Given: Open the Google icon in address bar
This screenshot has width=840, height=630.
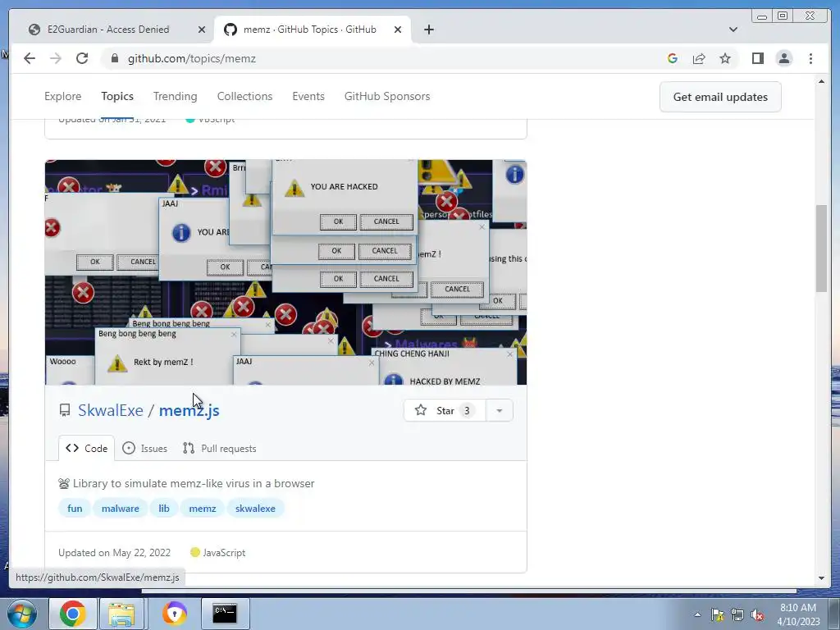Looking at the screenshot, I should pos(673,58).
